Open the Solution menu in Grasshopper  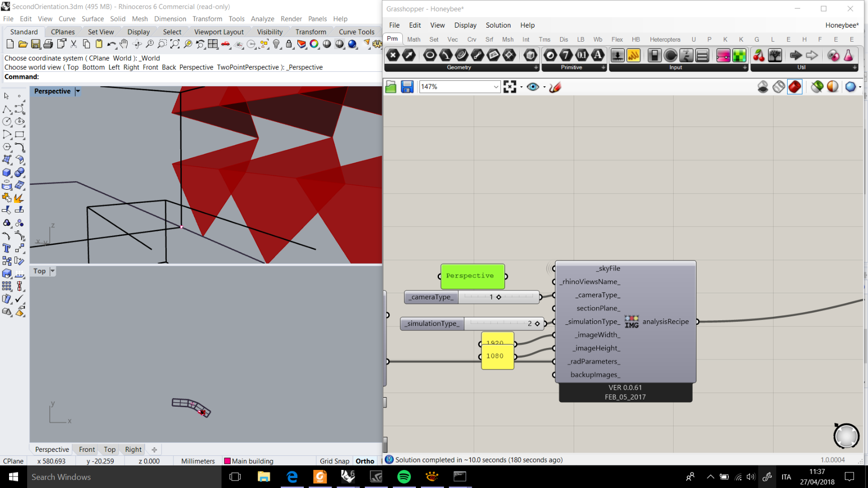pos(498,25)
